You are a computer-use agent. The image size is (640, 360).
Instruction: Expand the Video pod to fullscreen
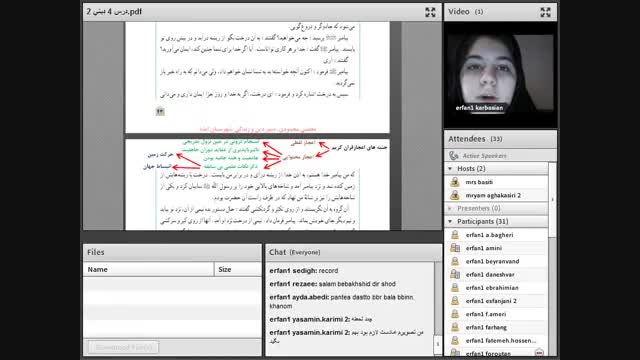point(545,12)
